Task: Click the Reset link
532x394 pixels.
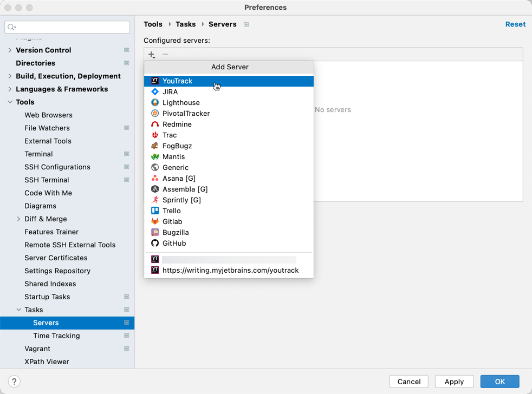Action: click(x=515, y=24)
